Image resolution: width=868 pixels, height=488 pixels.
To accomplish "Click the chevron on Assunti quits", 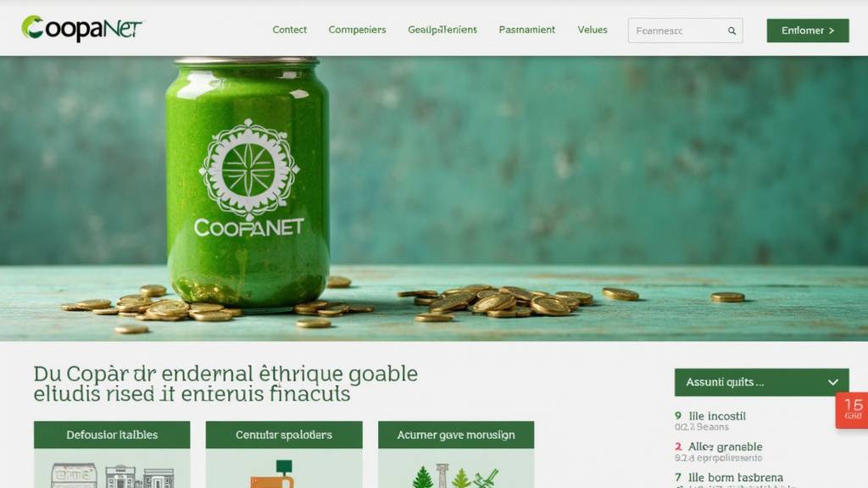I will tap(833, 382).
